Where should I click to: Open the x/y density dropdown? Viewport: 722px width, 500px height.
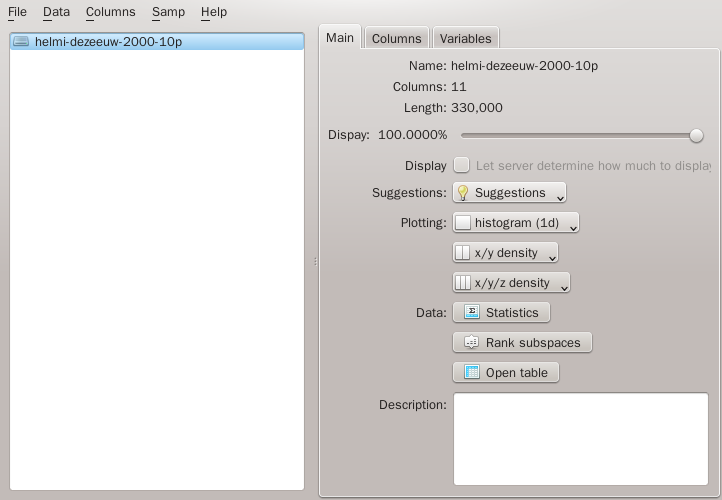tap(506, 253)
